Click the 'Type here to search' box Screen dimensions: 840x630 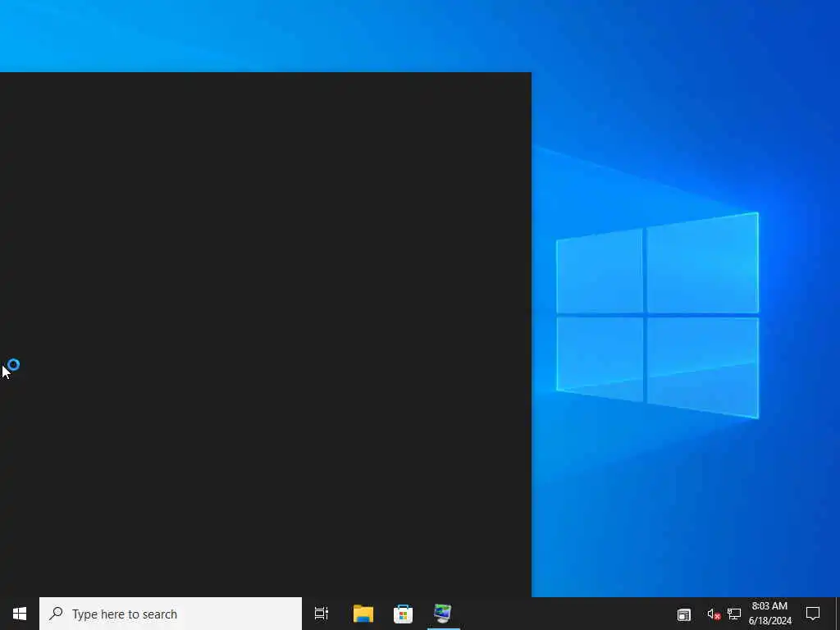(171, 614)
